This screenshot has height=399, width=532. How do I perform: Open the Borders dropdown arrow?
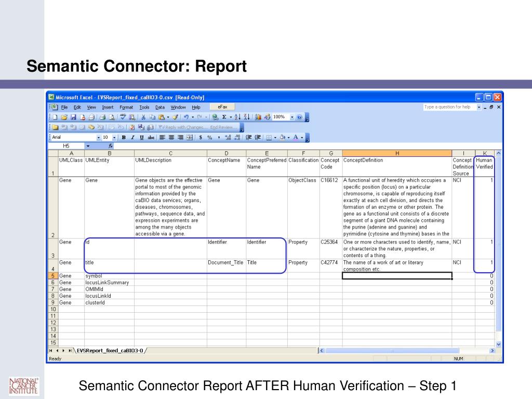[x=275, y=137]
